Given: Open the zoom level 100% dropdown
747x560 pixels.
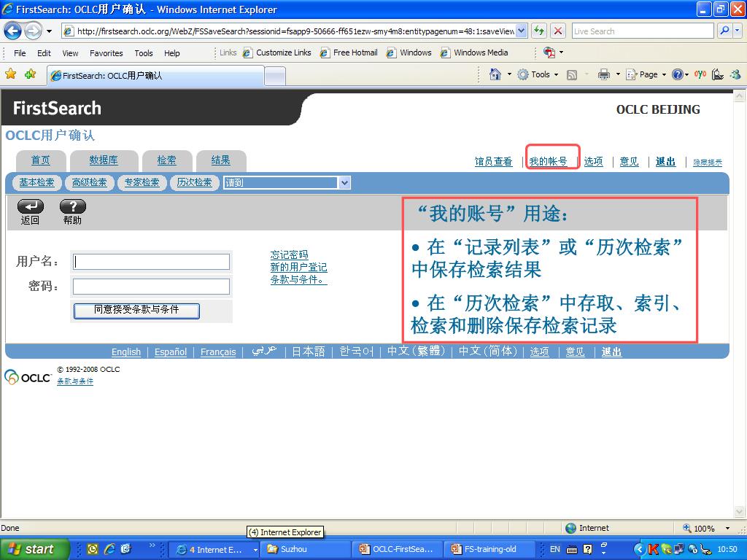Looking at the screenshot, I should click(x=727, y=528).
